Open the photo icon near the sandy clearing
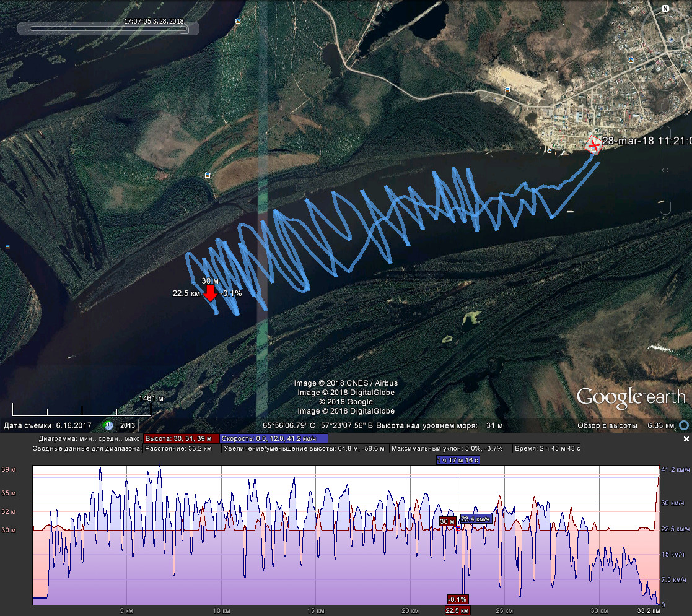 point(507,89)
